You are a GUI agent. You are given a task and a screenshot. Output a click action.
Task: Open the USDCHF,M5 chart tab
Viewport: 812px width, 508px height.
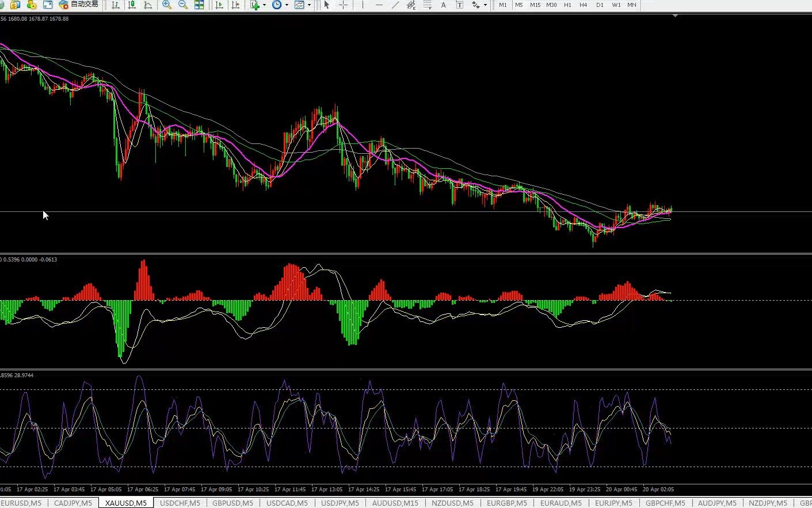[180, 503]
